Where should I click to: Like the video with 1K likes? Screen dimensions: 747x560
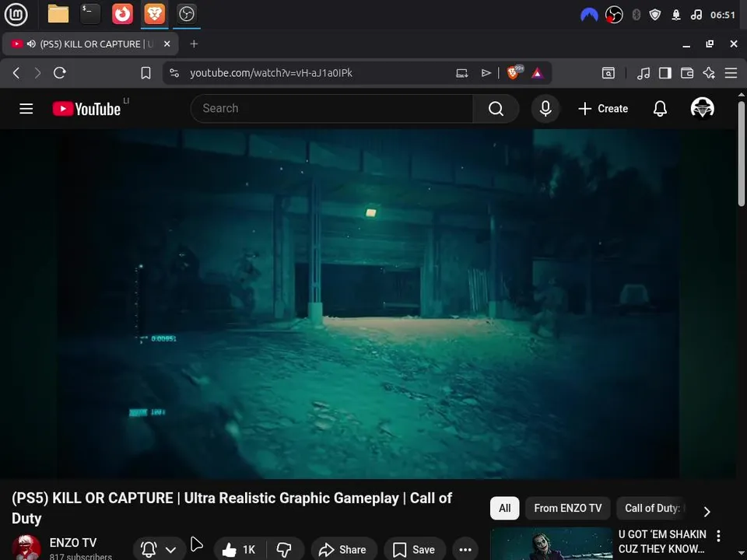[239, 549]
